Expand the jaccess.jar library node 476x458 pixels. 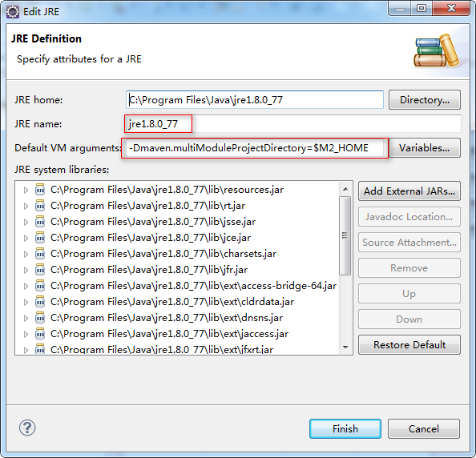(26, 334)
